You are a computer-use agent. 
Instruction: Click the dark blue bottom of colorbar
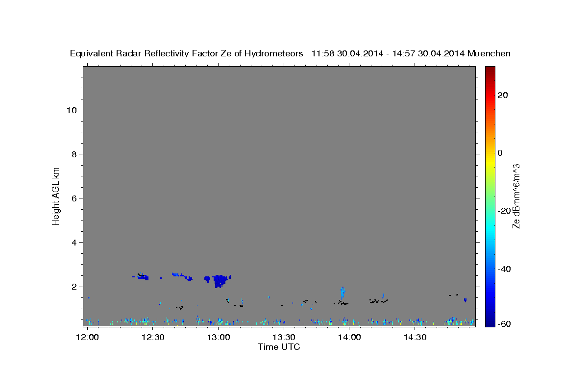click(x=489, y=322)
